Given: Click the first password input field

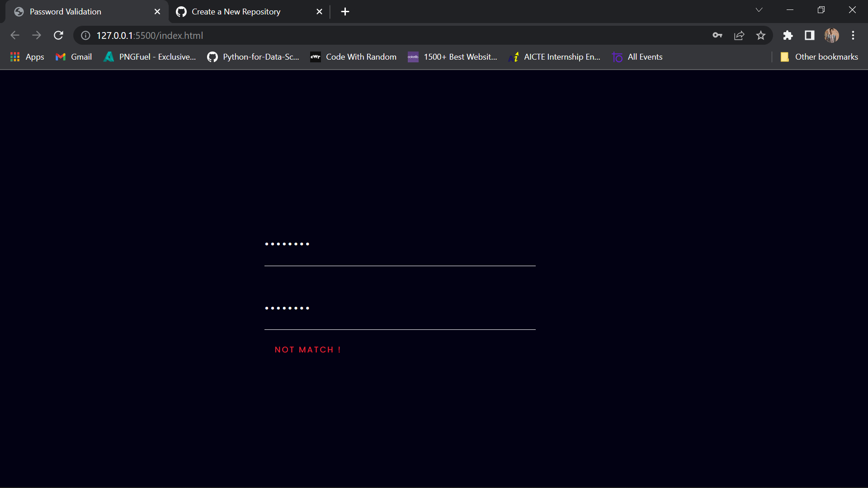Looking at the screenshot, I should [x=400, y=253].
